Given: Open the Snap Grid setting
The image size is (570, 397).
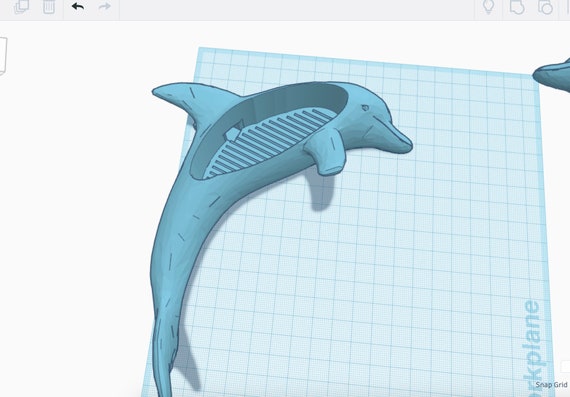Looking at the screenshot, I should 552,385.
